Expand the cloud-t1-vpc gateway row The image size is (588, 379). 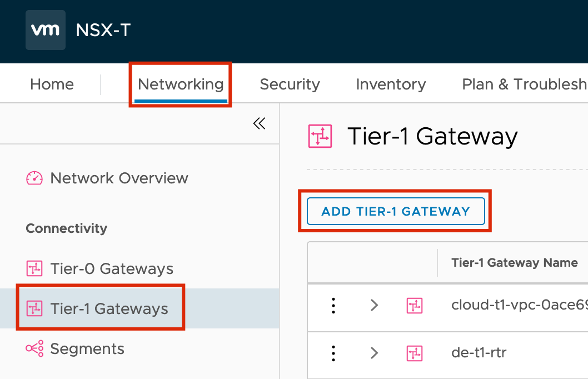pos(374,305)
